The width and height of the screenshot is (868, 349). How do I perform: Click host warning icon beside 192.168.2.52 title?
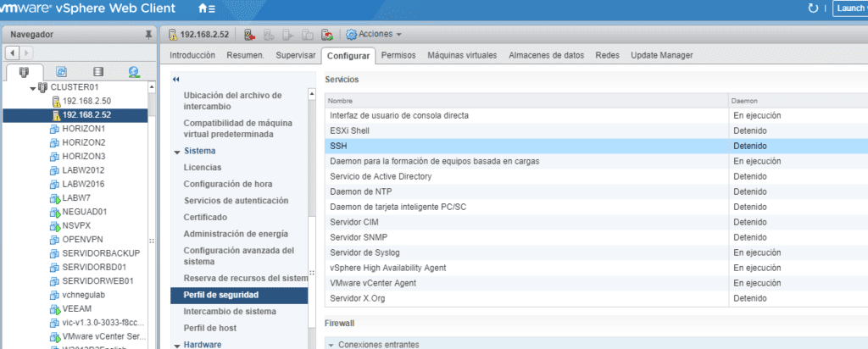point(173,35)
